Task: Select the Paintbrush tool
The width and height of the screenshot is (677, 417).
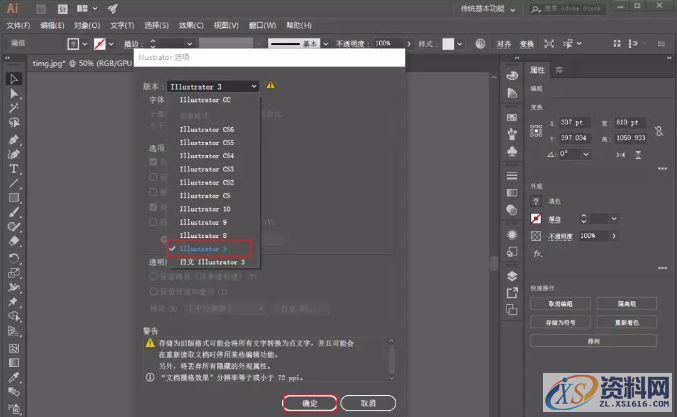Action: pos(14,212)
